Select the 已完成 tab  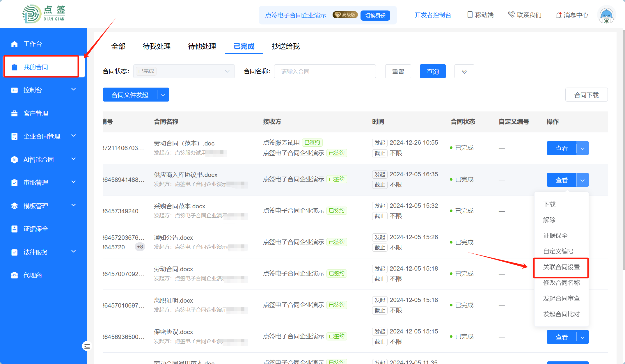tap(244, 46)
